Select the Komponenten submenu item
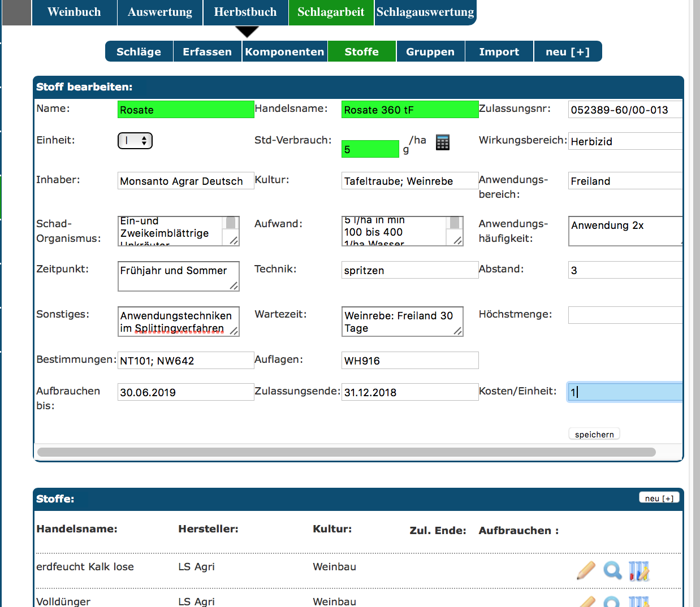700x607 pixels. click(x=284, y=51)
